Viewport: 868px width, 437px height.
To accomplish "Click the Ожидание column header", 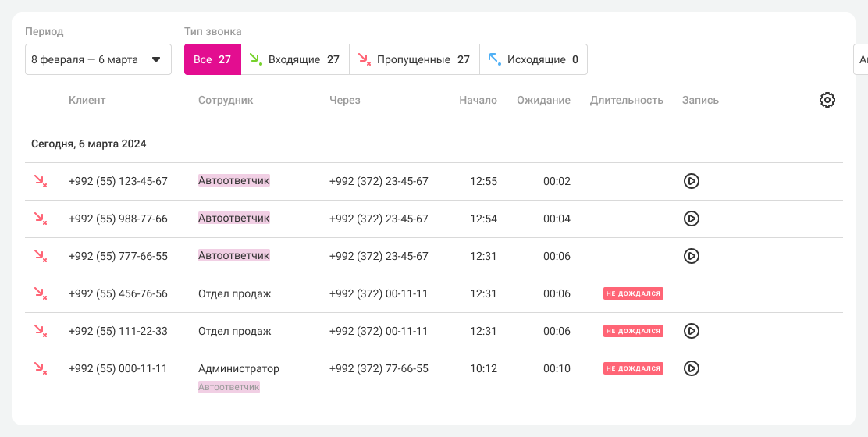I will pyautogui.click(x=543, y=100).
